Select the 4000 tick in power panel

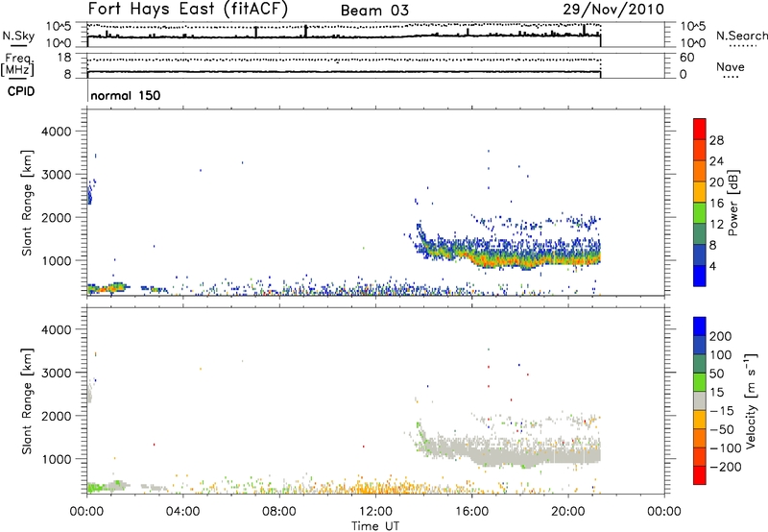coord(56,132)
